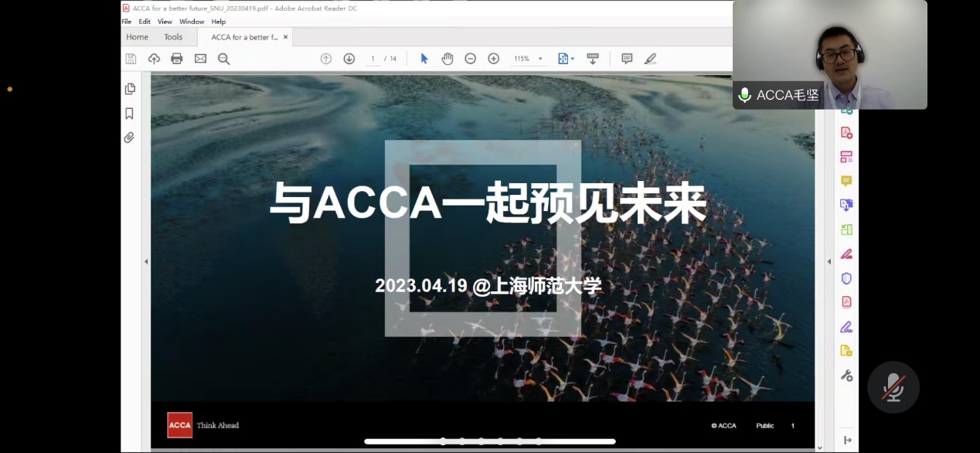Open Create PDF tool in right pane
The image size is (980, 453).
coord(846,133)
